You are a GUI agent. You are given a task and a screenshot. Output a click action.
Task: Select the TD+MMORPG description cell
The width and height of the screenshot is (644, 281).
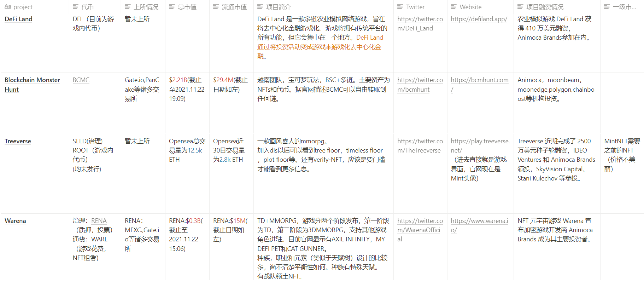tap(323, 247)
